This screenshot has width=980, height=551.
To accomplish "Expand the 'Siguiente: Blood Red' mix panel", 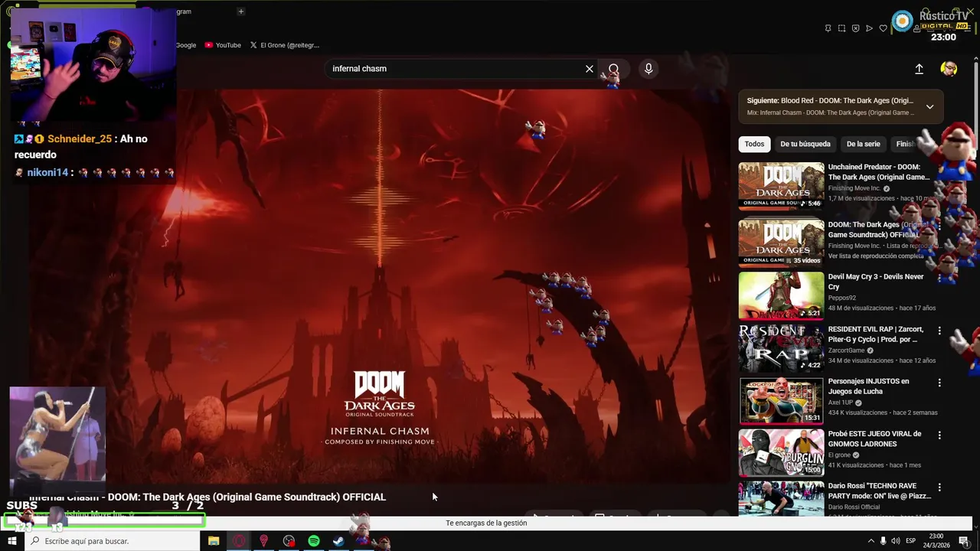I will click(x=929, y=106).
